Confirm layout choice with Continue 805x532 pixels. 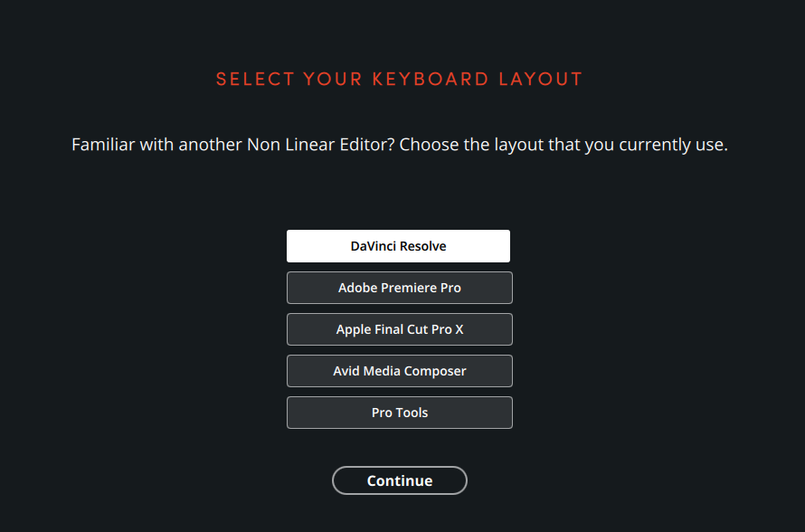pos(399,480)
